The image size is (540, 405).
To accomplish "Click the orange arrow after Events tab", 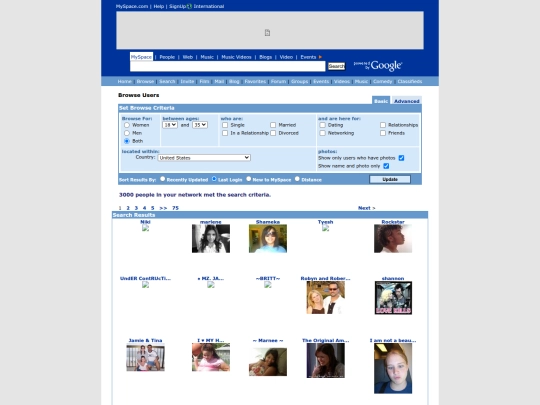I will click(x=320, y=57).
